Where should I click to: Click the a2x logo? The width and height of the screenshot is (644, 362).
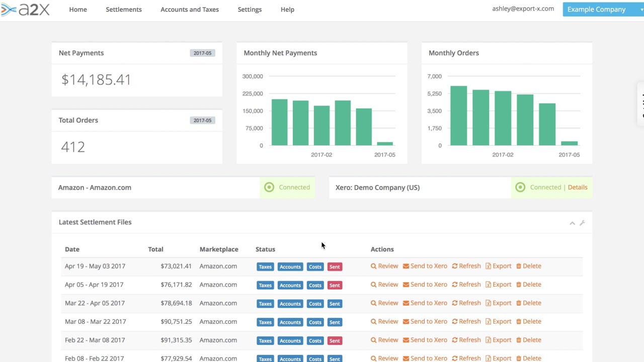click(x=25, y=9)
